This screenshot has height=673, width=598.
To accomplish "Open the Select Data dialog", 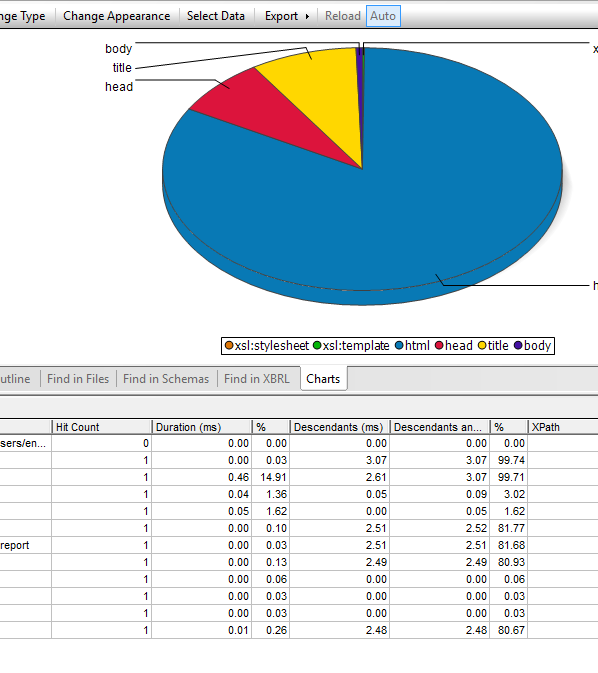I will tap(216, 16).
